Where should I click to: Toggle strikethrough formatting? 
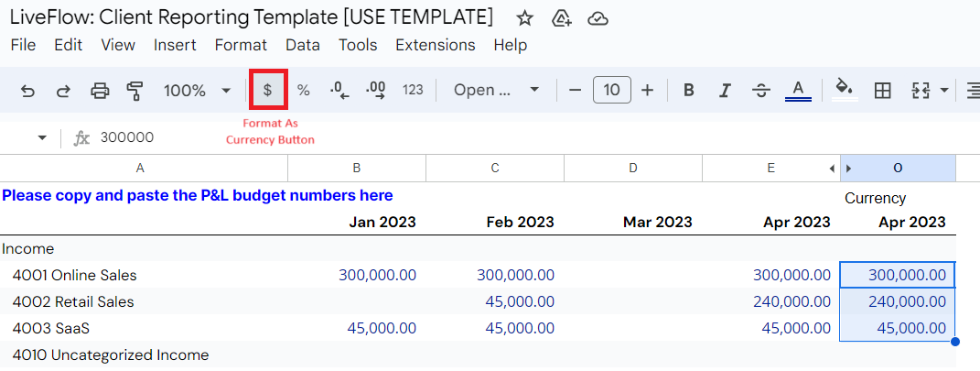click(760, 91)
